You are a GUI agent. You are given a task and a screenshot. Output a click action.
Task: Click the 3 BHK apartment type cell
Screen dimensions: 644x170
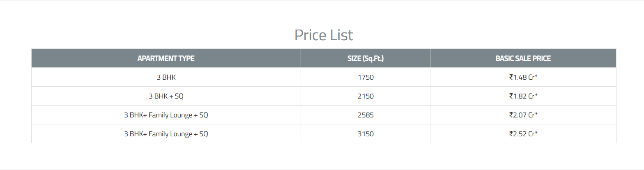click(x=166, y=77)
